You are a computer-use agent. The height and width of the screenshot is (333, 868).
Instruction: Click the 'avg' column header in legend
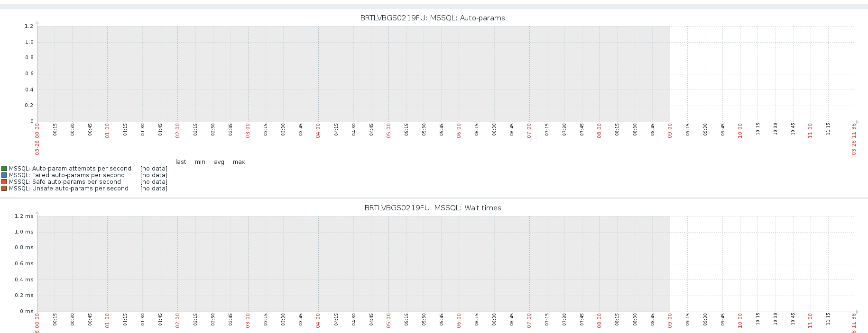pyautogui.click(x=219, y=162)
